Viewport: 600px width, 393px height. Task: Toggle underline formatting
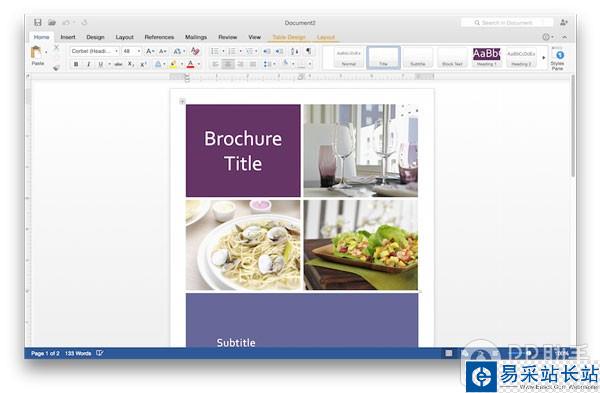(101, 64)
